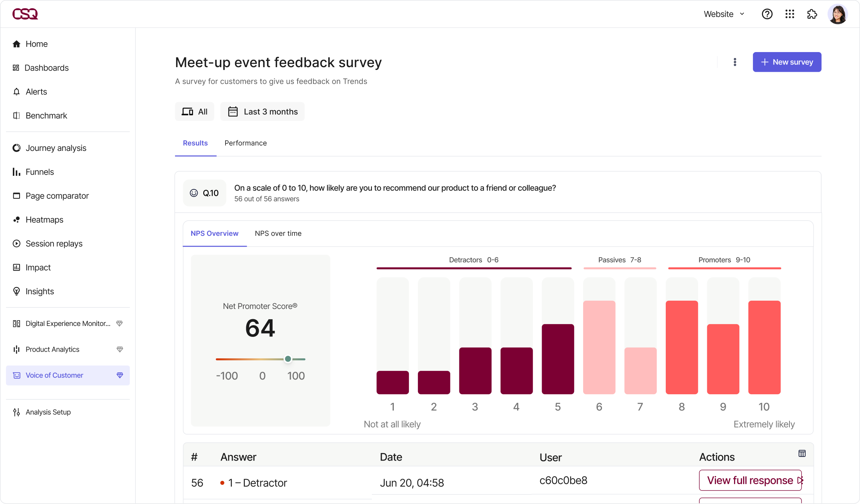Viewport: 860px width, 504px height.
Task: Click the table settings icon above Actions column
Action: [802, 453]
